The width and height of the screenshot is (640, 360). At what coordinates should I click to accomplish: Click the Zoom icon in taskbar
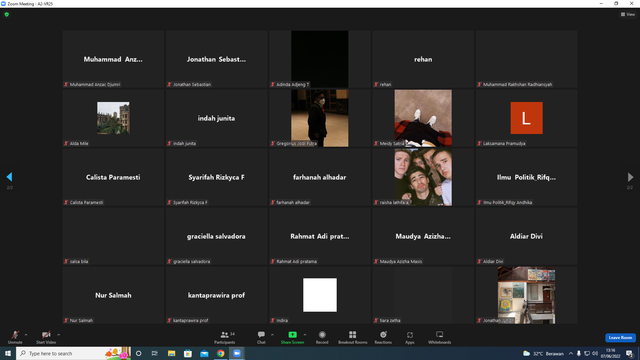tap(237, 353)
